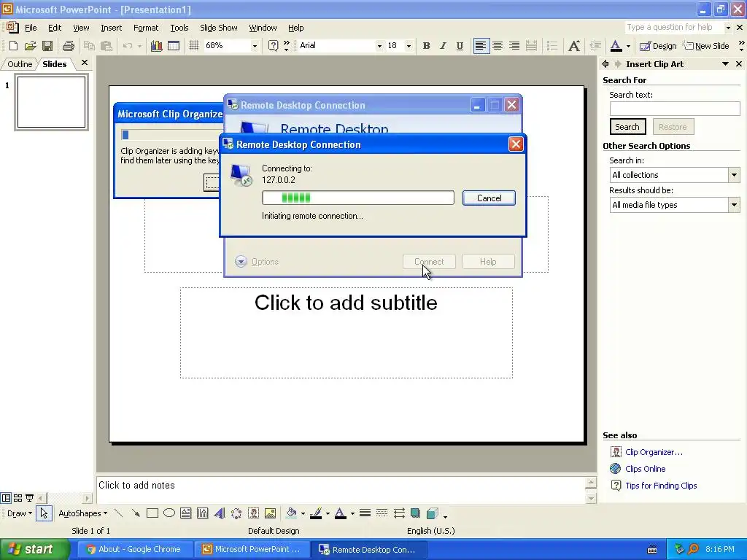Viewport: 747px width, 560px height.
Task: Open the font size 18 dropdown
Action: (409, 46)
